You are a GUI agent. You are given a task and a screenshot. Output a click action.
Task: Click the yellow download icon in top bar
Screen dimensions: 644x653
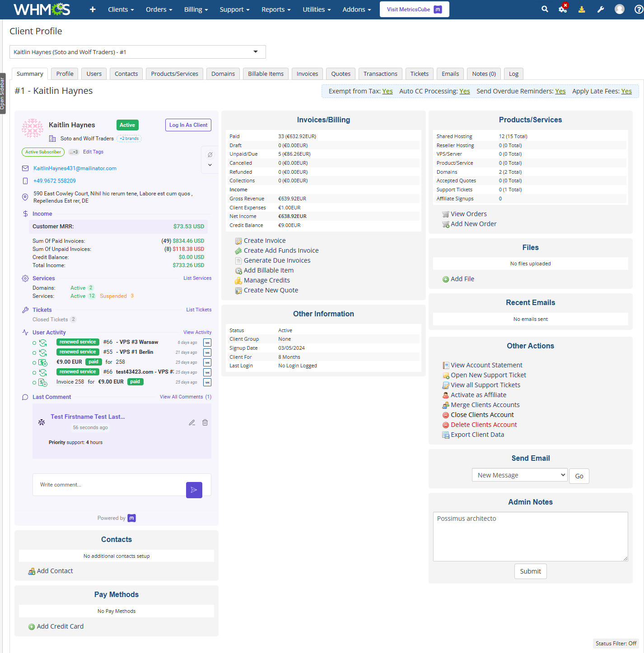(x=582, y=9)
